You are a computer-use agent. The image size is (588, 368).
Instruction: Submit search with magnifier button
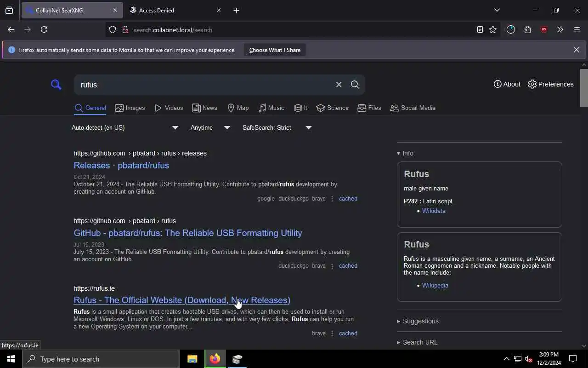tap(355, 85)
